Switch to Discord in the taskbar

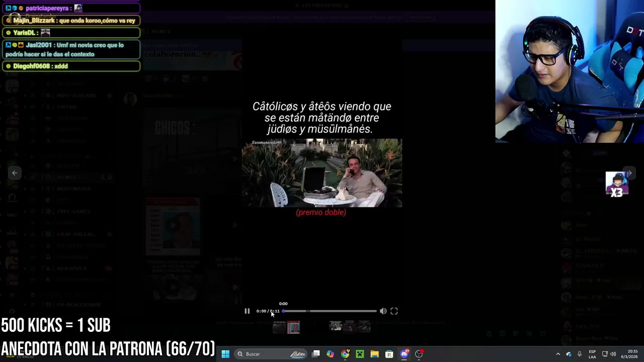(x=404, y=354)
